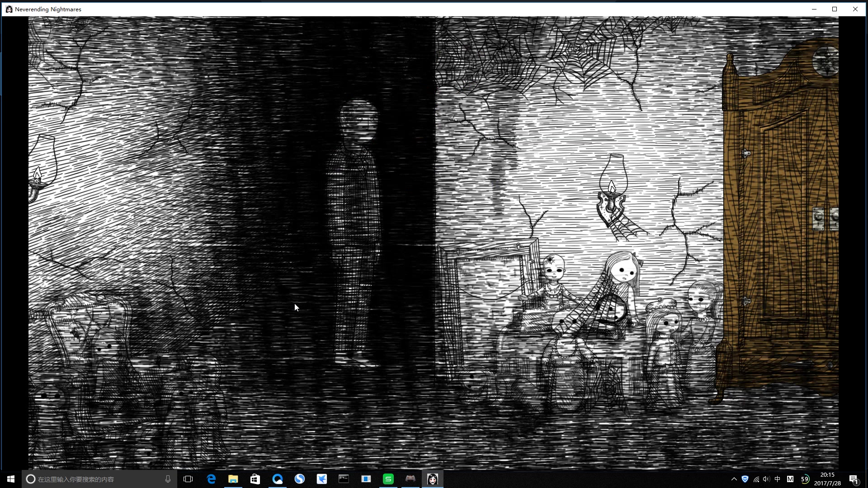Click the green S app taskbar icon
868x488 pixels.
click(x=388, y=479)
